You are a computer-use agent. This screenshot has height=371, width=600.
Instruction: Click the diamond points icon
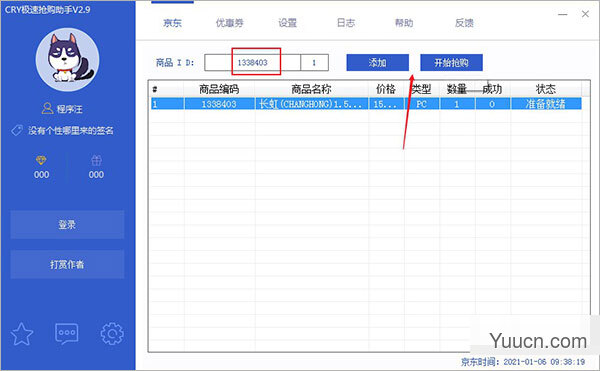pyautogui.click(x=41, y=160)
